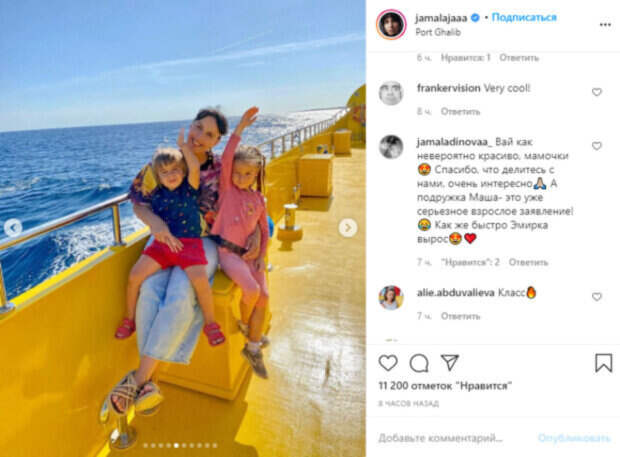Like the jamaladinovaa_ comment
The width and height of the screenshot is (620, 457).
point(597,146)
